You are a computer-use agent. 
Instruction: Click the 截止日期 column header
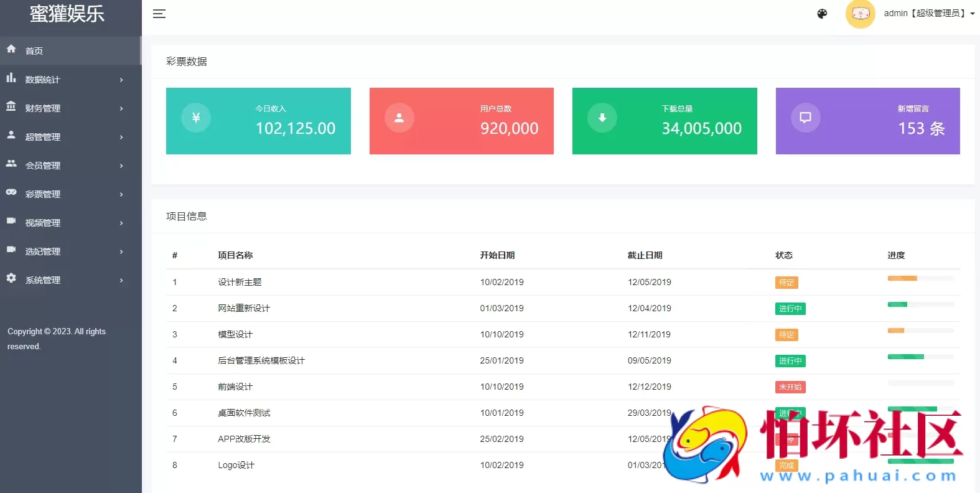[x=645, y=255]
